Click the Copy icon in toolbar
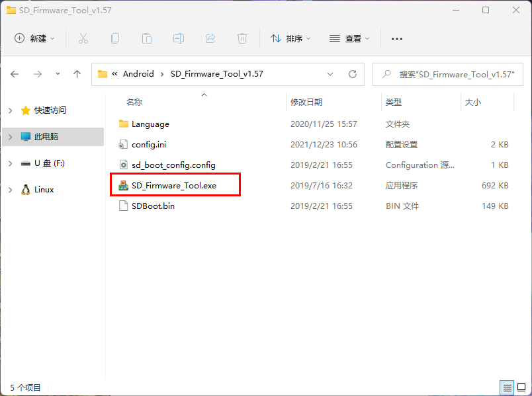Viewport: 532px width, 396px height. (115, 38)
